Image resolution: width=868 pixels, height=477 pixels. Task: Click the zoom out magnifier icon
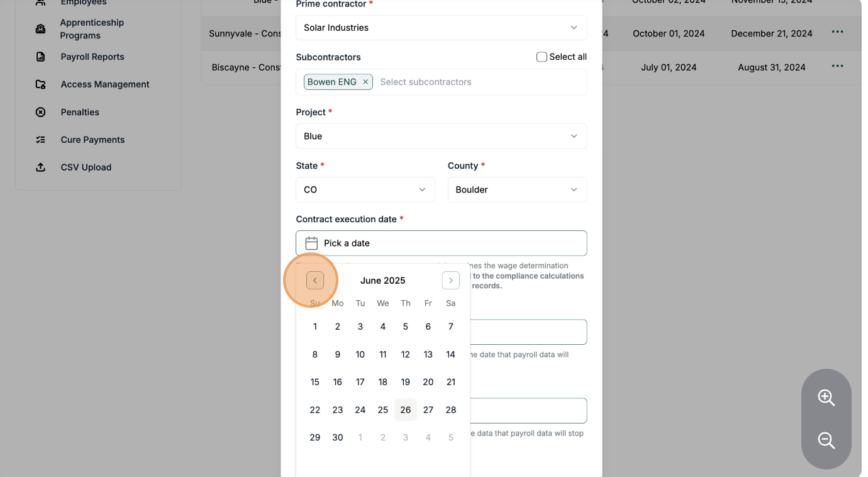(x=826, y=441)
